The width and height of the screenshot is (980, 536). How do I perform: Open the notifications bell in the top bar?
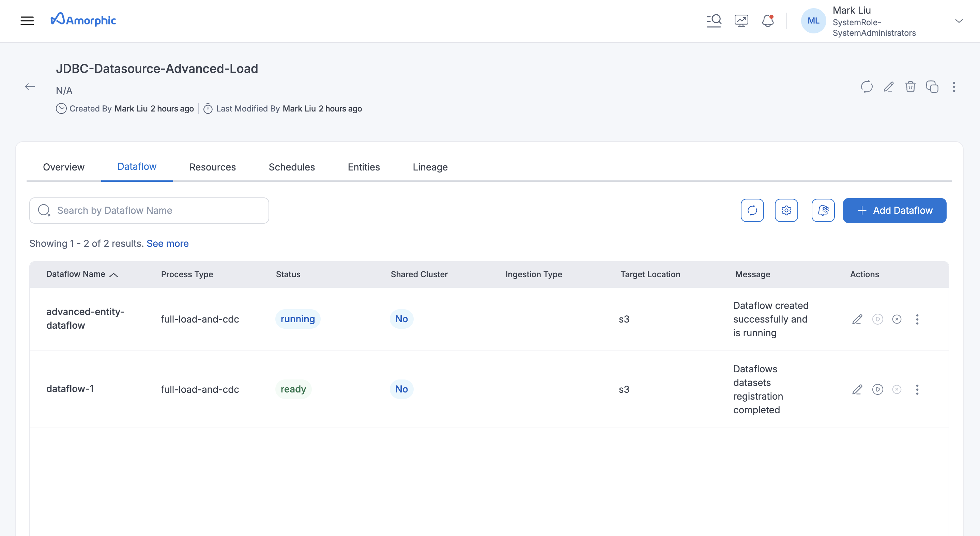[768, 21]
